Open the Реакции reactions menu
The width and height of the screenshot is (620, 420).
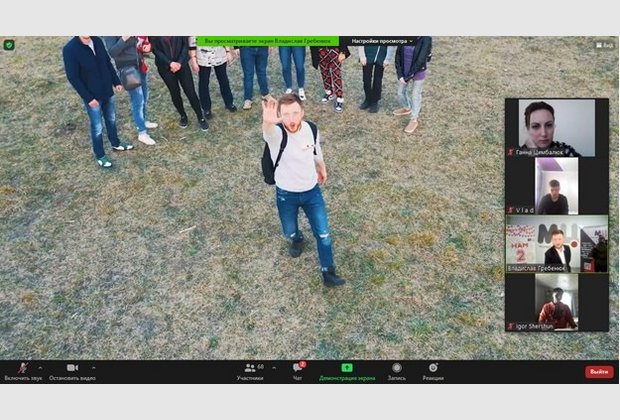(433, 372)
